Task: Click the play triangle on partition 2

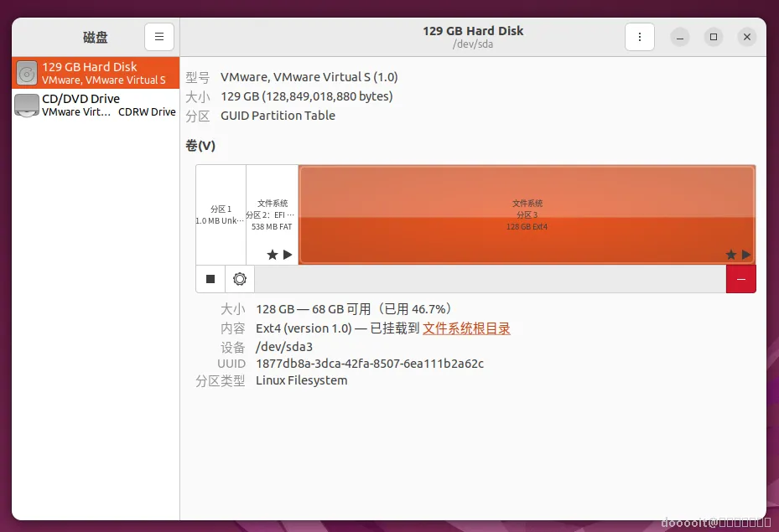Action: (288, 255)
